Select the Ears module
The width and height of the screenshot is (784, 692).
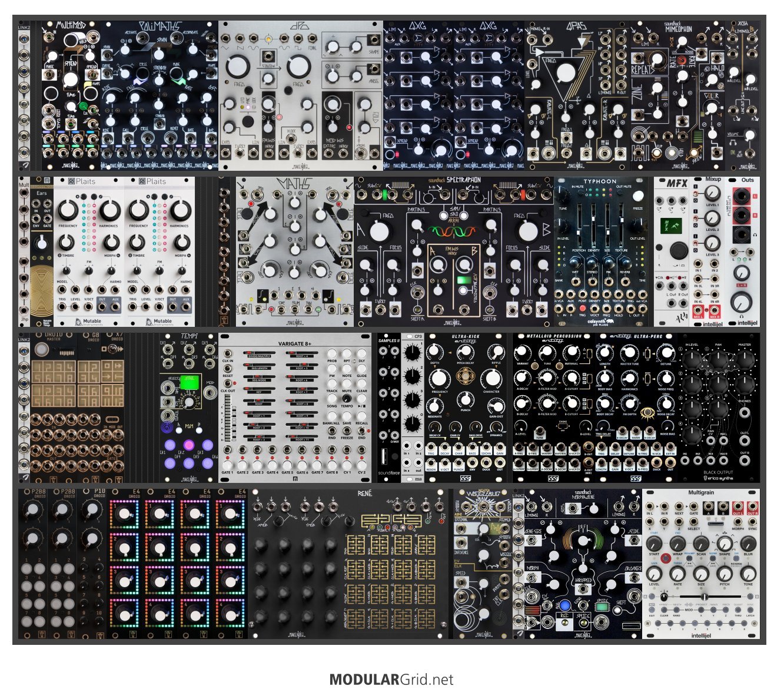[42, 251]
